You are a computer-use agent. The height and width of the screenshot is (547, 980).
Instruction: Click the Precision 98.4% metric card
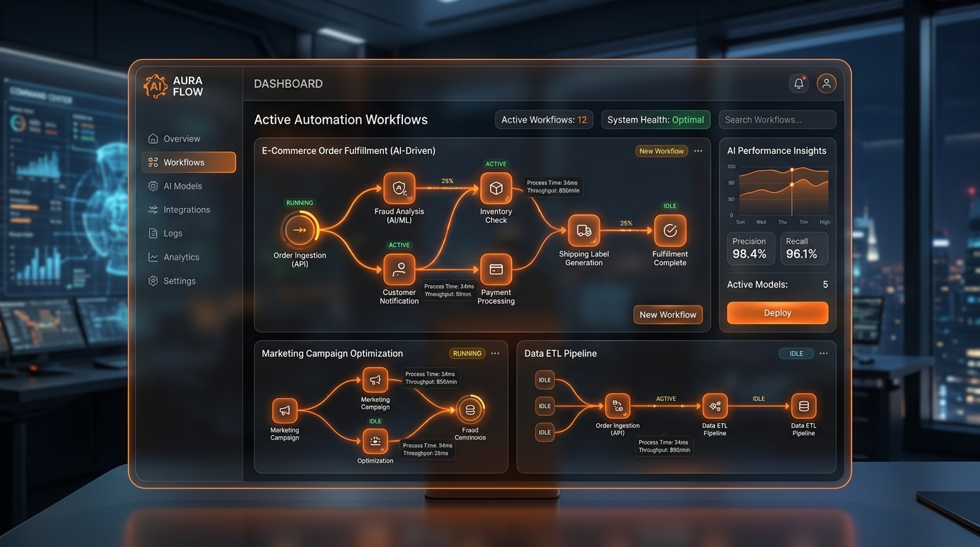tap(751, 249)
